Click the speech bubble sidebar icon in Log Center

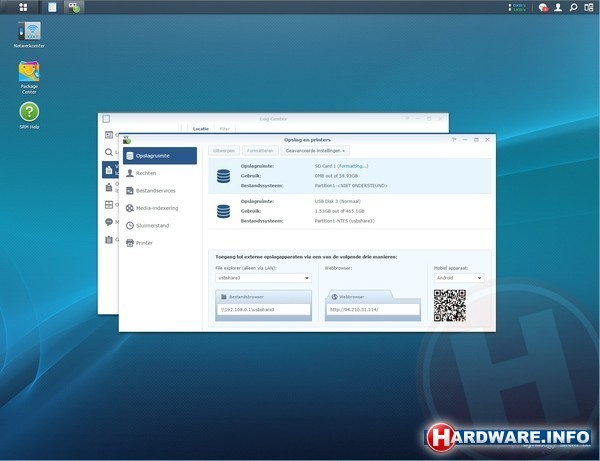(x=109, y=222)
